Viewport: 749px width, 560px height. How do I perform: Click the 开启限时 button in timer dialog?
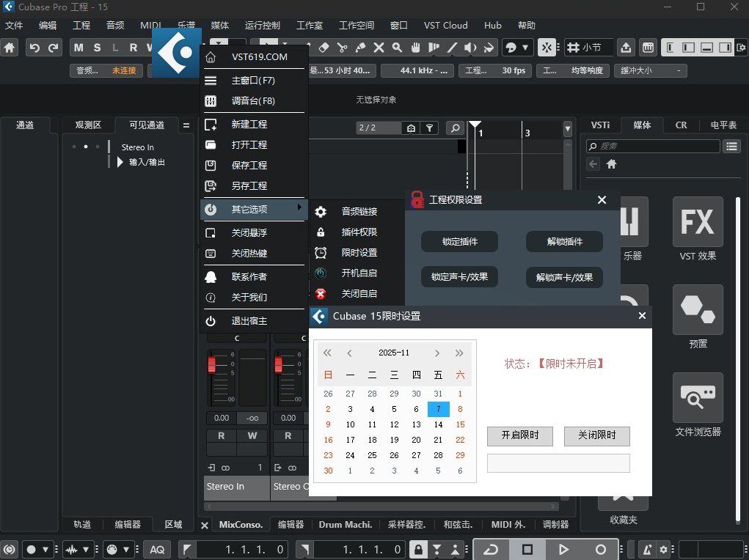[x=519, y=436]
